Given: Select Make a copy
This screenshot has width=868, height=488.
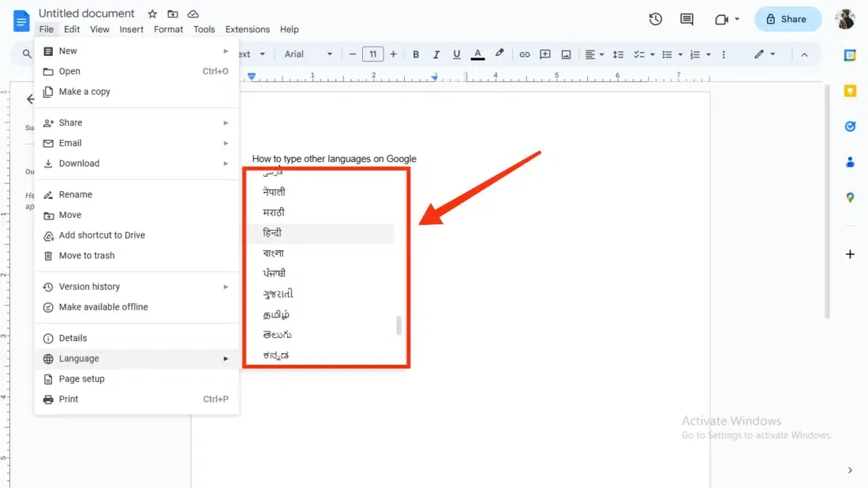Looking at the screenshot, I should click(137, 92).
